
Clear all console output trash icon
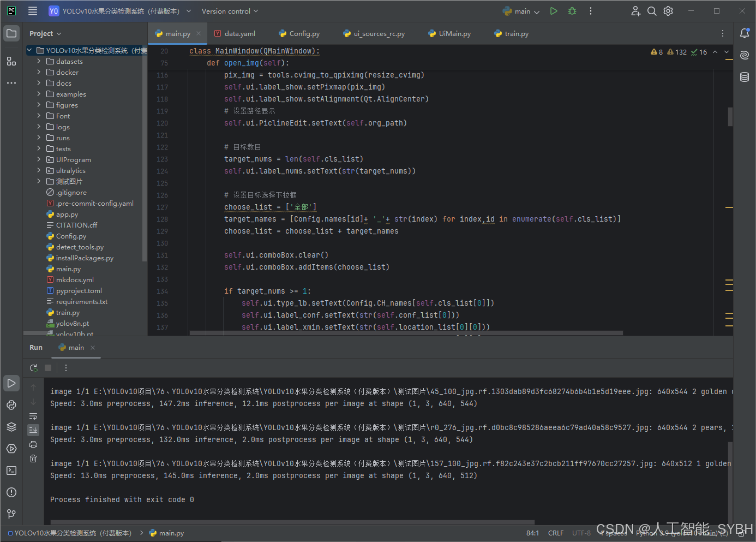[33, 458]
